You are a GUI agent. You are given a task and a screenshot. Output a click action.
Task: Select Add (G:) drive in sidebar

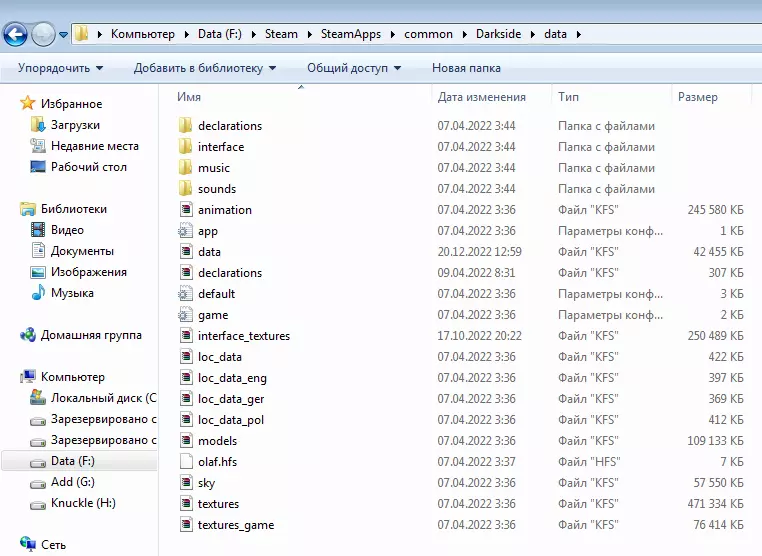tap(73, 482)
